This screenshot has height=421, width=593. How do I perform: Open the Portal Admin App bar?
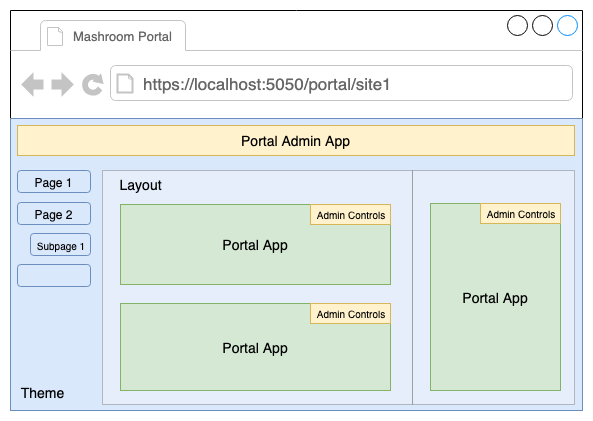pos(296,141)
